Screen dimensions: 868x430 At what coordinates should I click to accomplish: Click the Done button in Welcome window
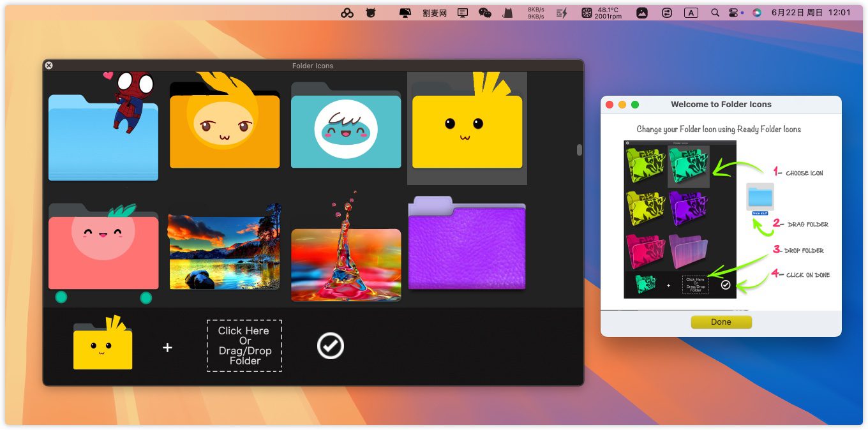(721, 322)
